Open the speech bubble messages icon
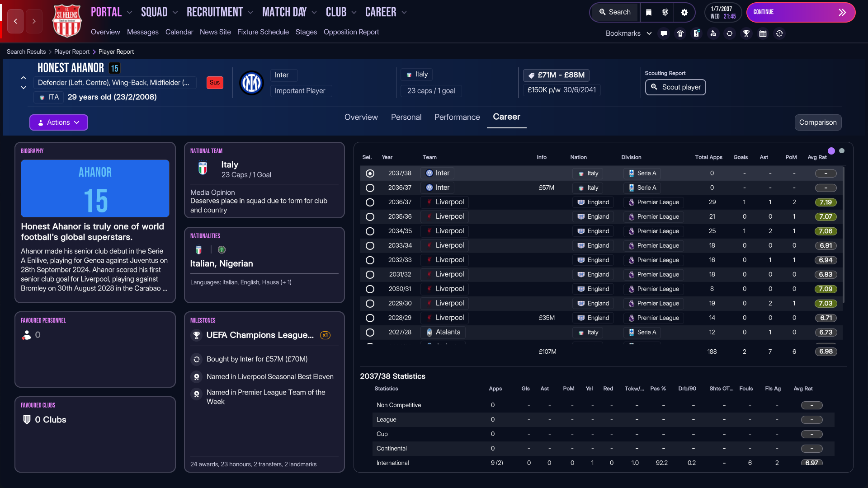868x488 pixels. tap(664, 33)
